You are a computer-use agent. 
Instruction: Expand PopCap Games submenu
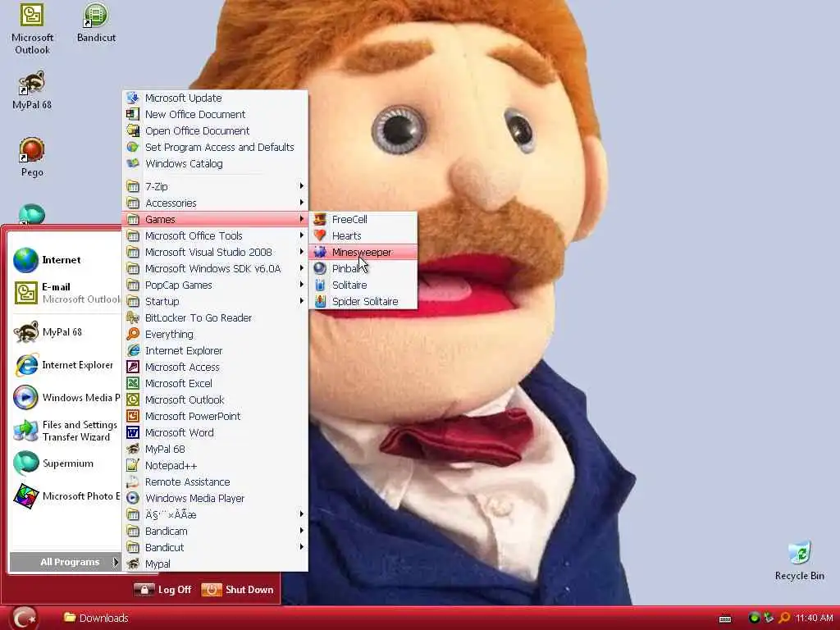tap(216, 285)
